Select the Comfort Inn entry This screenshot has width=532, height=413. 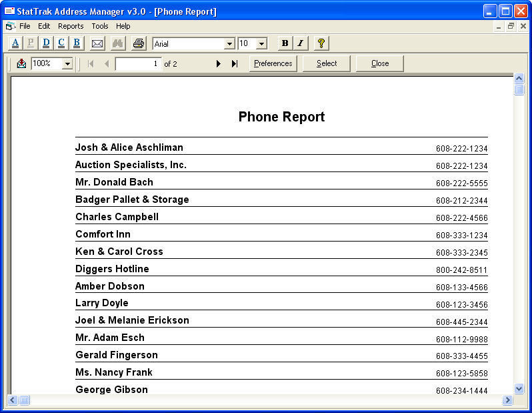(x=103, y=234)
